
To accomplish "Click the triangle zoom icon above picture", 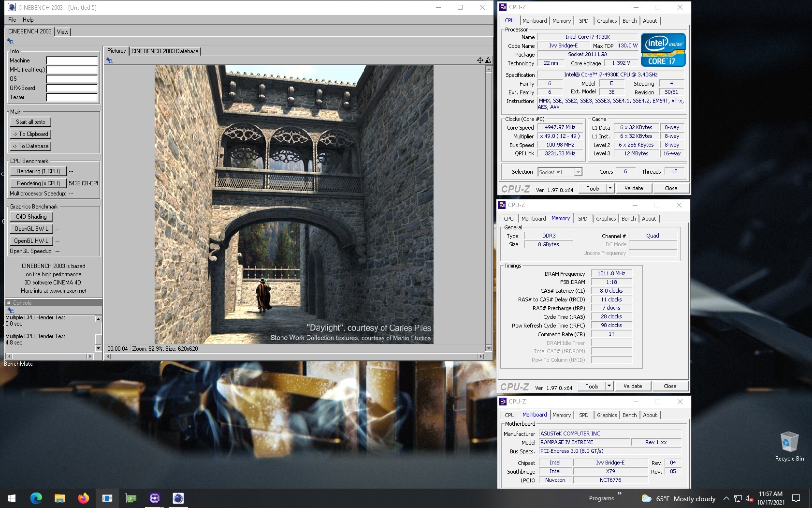I will click(x=488, y=60).
